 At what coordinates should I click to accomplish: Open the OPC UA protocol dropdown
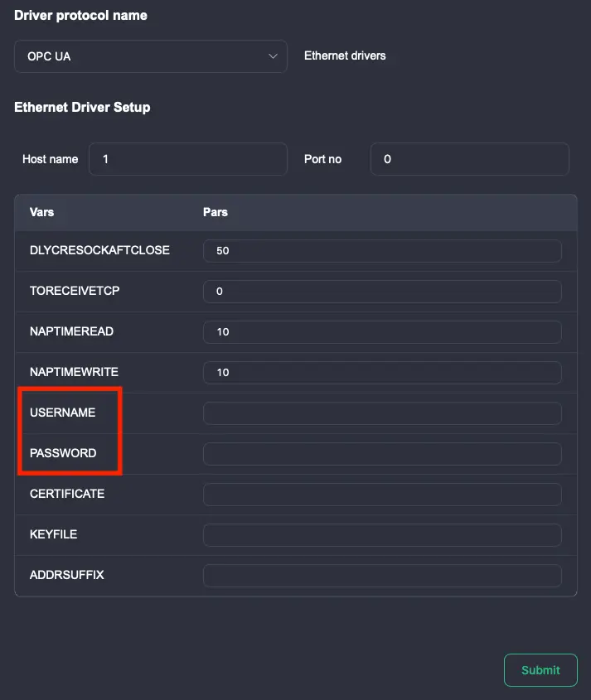pyautogui.click(x=149, y=56)
